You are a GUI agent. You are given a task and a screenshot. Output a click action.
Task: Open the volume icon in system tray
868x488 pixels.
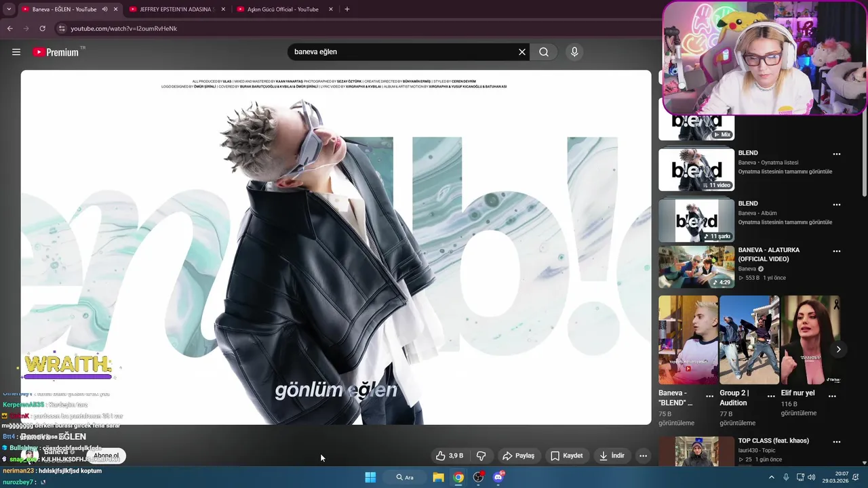[x=812, y=477]
